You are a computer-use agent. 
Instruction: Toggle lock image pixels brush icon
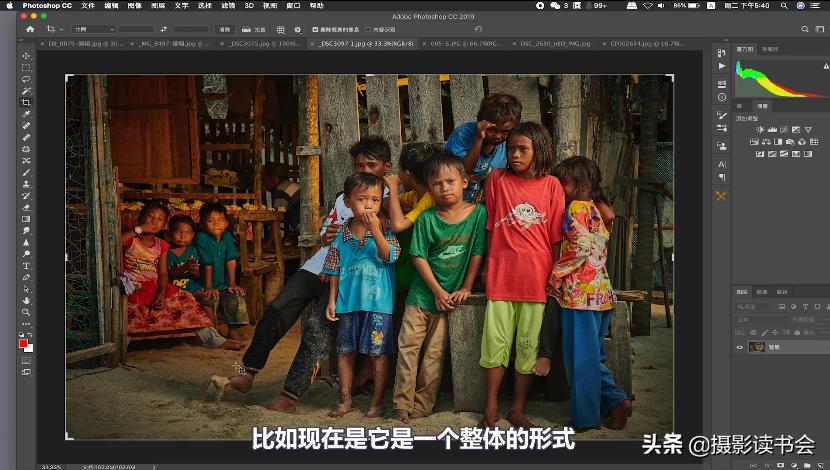click(x=764, y=332)
